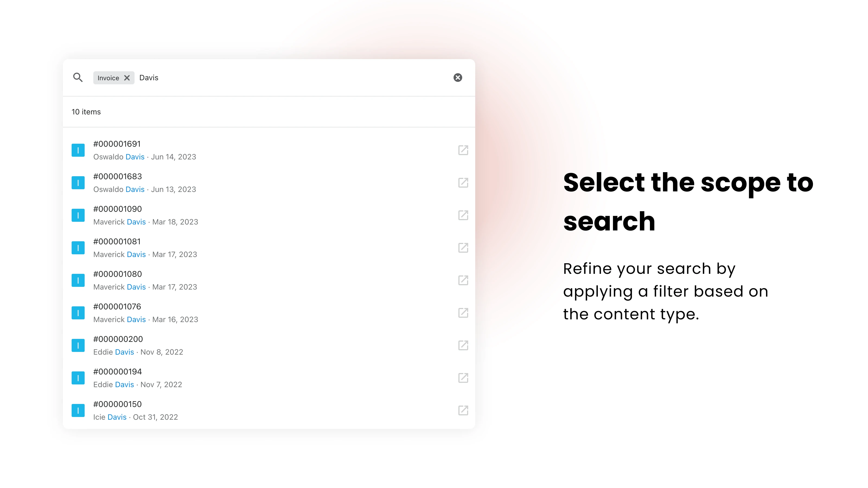The height and width of the screenshot is (488, 868).
Task: Select the Davis link under invoice #000001691
Action: point(135,157)
